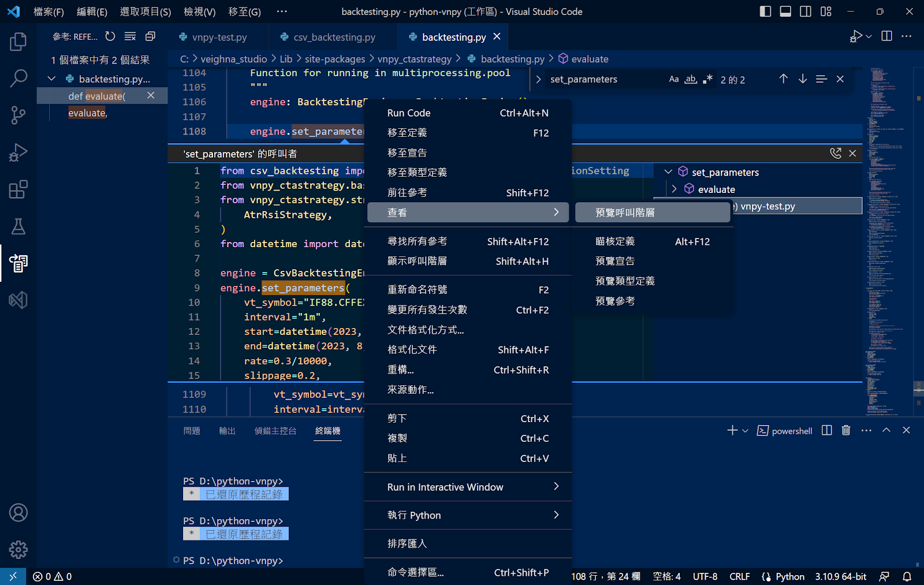Open the Run in Interactive Window submenu

(x=468, y=487)
